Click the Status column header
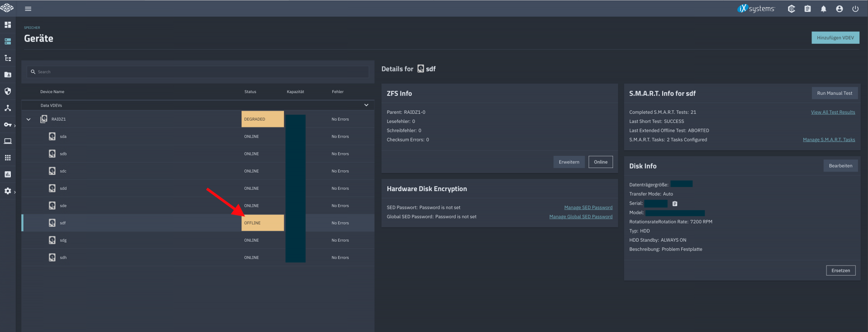 (250, 92)
